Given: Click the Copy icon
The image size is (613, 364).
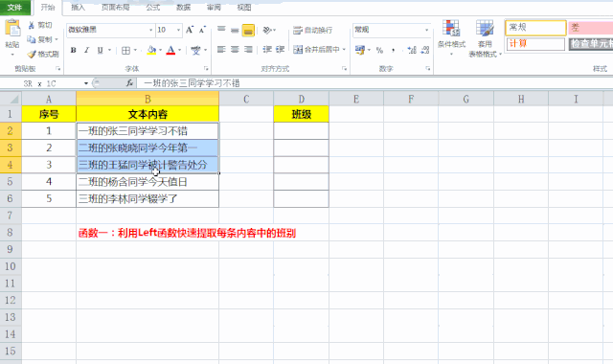Looking at the screenshot, I should (32, 39).
